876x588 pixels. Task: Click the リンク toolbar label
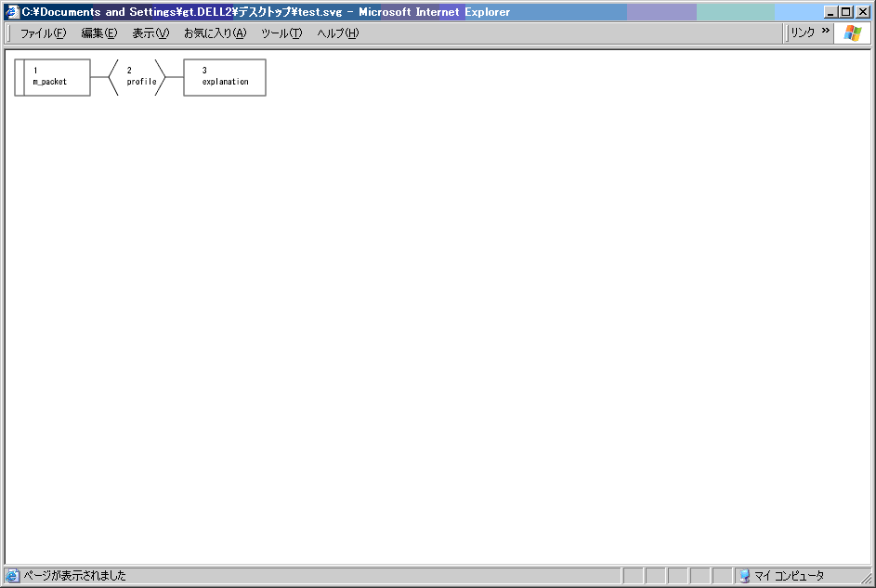click(x=803, y=33)
